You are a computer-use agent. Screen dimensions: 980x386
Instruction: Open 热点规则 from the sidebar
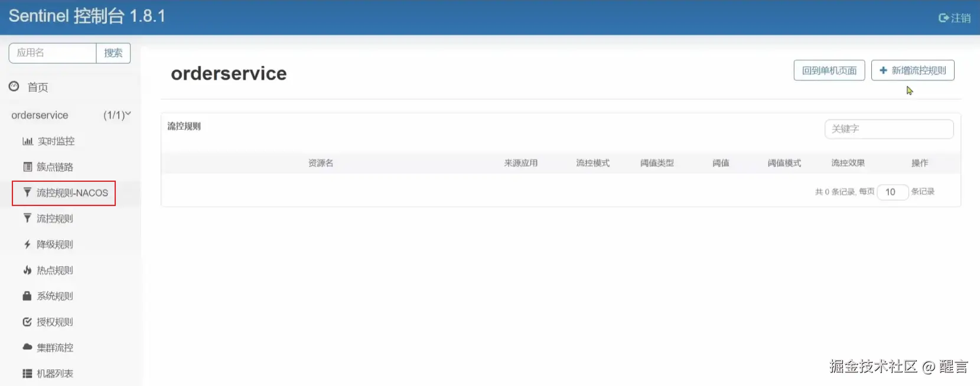(x=55, y=270)
